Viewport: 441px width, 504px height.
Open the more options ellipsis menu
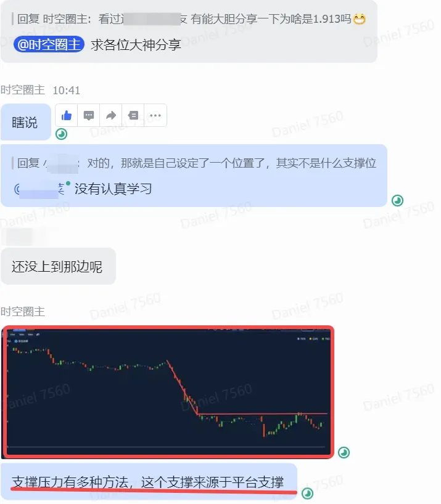155,115
